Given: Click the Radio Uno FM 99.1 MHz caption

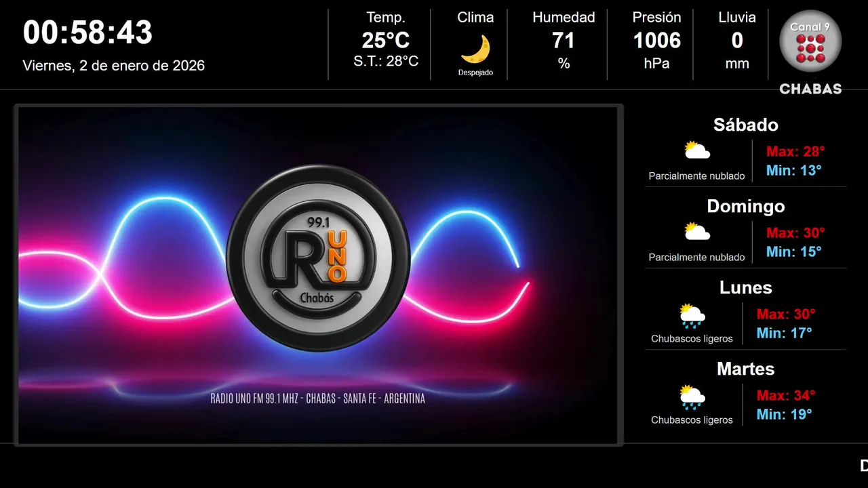Looking at the screenshot, I should [318, 399].
